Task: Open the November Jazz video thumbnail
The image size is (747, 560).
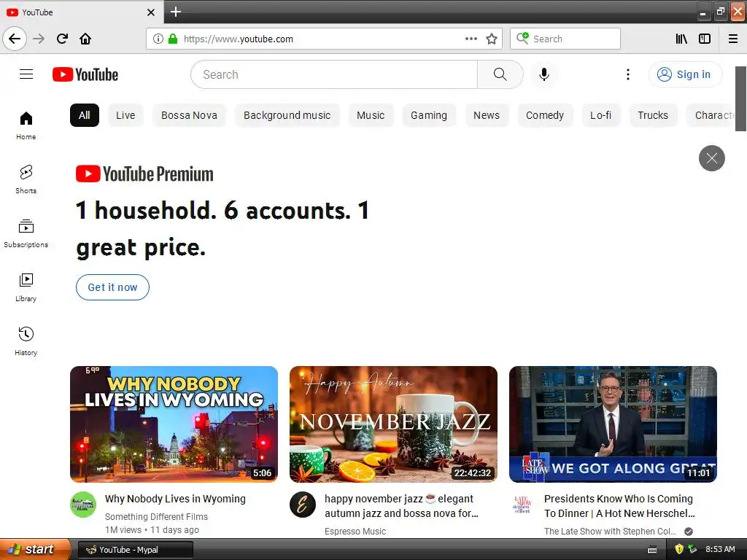Action: tap(393, 424)
